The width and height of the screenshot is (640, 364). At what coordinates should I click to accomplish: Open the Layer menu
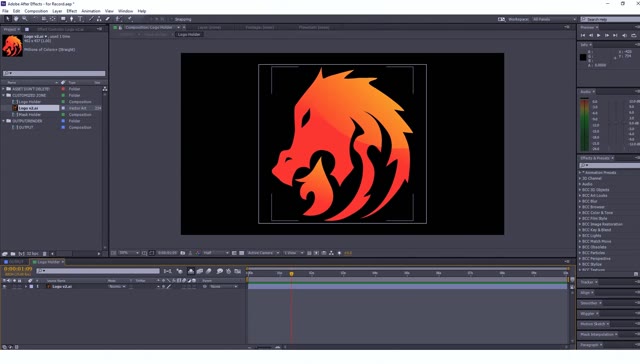(57, 11)
